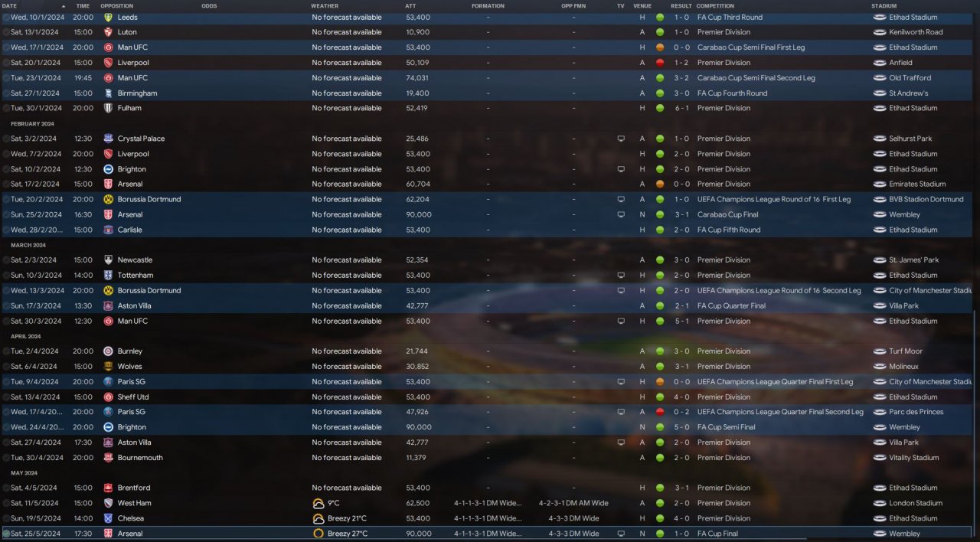Click the Molineux stadium name

(906, 367)
